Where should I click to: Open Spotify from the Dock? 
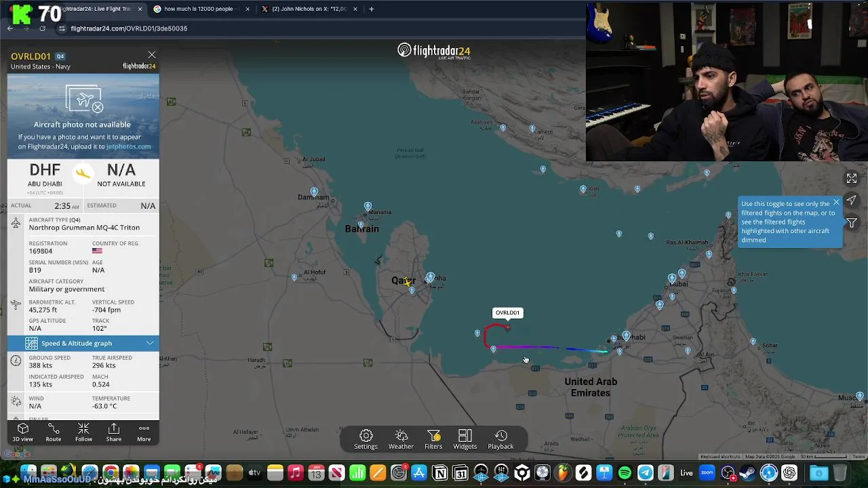pos(625,473)
